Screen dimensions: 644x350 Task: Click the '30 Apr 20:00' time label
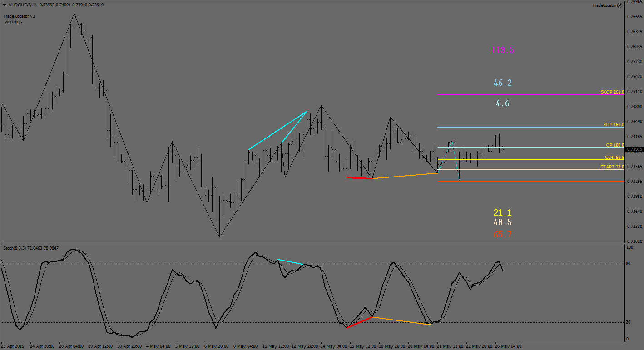(x=130, y=346)
